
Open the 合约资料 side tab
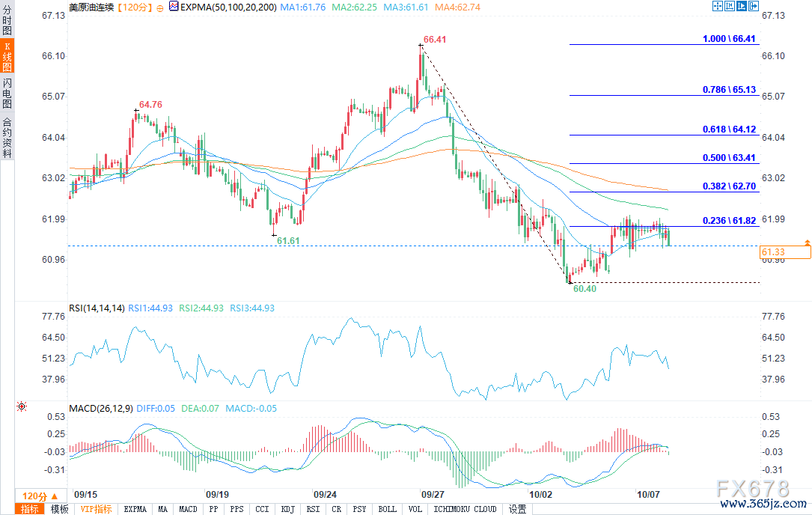7,137
